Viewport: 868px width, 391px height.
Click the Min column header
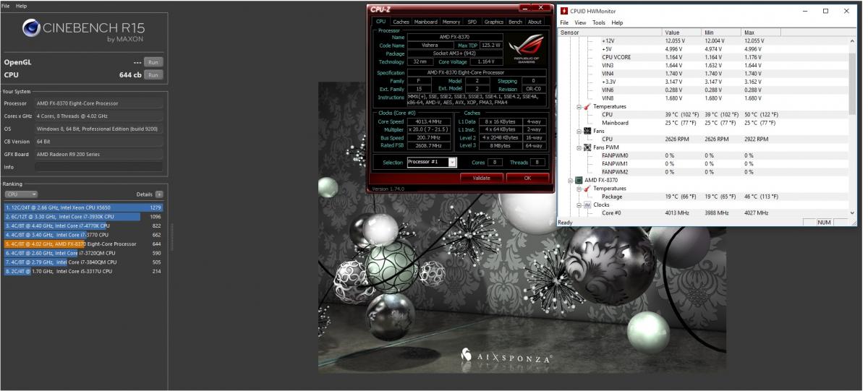[x=722, y=33]
